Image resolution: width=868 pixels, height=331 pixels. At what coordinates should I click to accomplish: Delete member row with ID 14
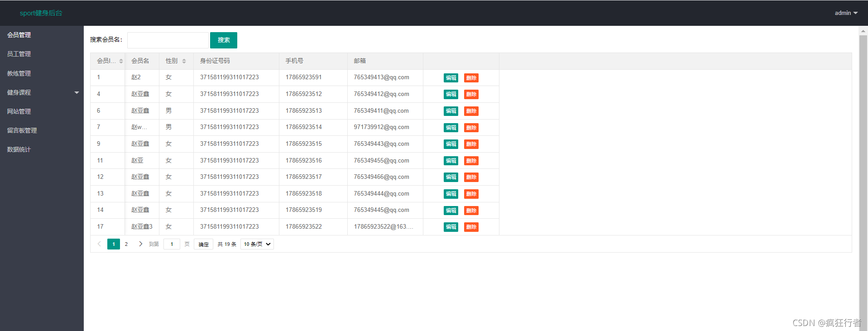471,211
